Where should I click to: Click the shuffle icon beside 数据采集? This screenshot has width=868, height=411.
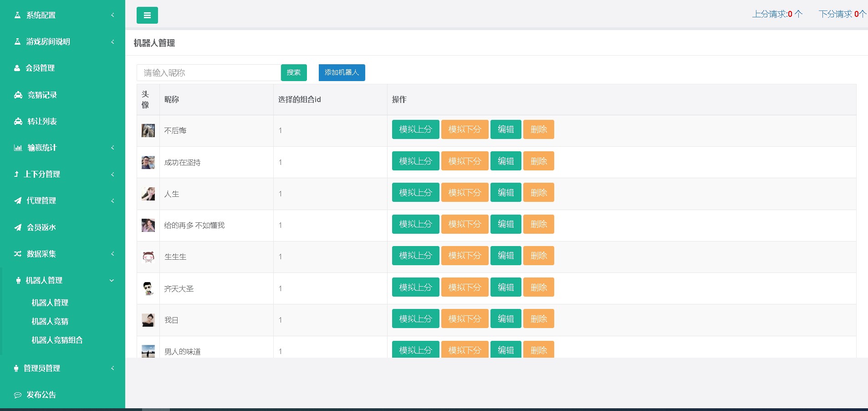coord(18,254)
